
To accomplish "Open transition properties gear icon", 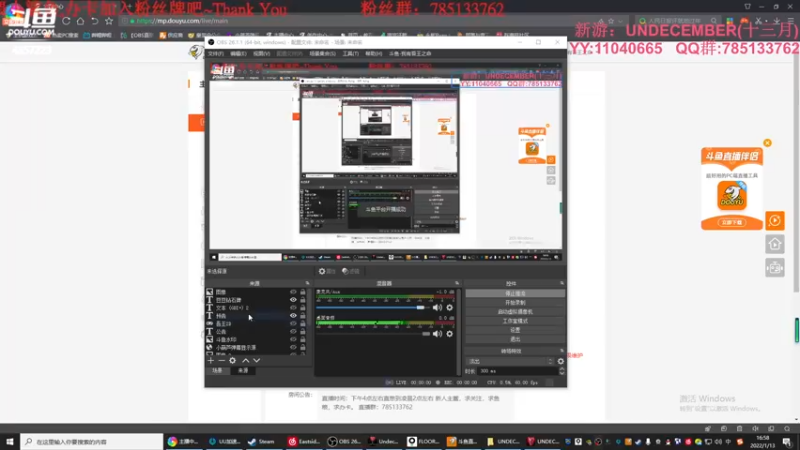I will point(561,361).
